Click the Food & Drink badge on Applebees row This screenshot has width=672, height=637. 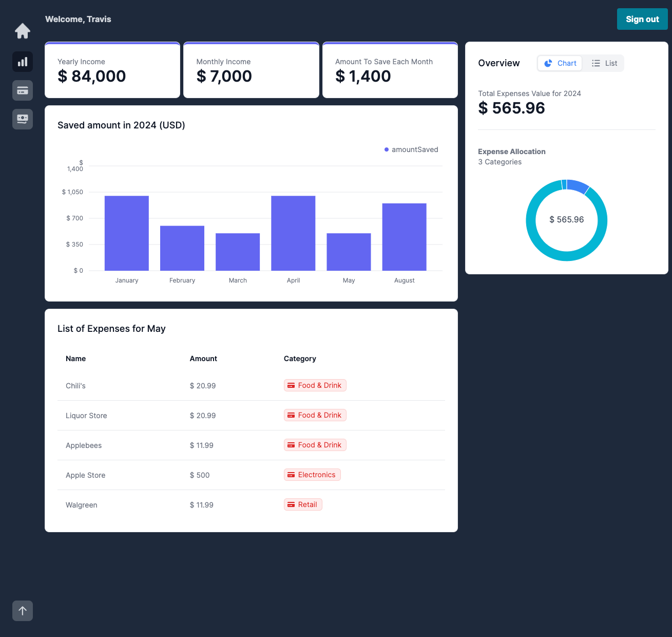click(x=315, y=445)
